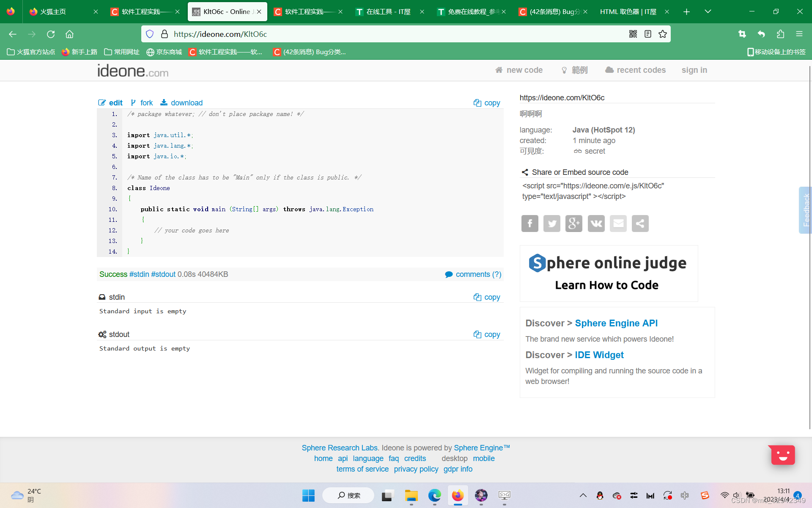Click the email share icon

[x=618, y=224]
